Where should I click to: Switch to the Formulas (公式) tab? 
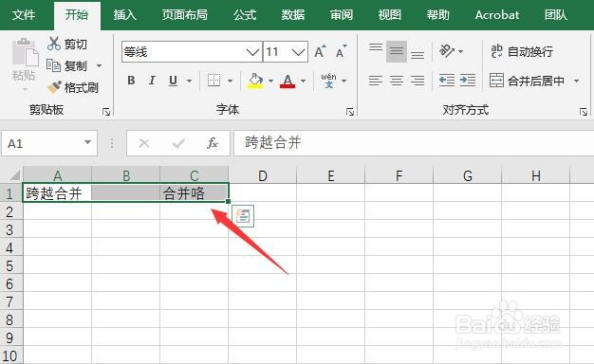point(245,15)
